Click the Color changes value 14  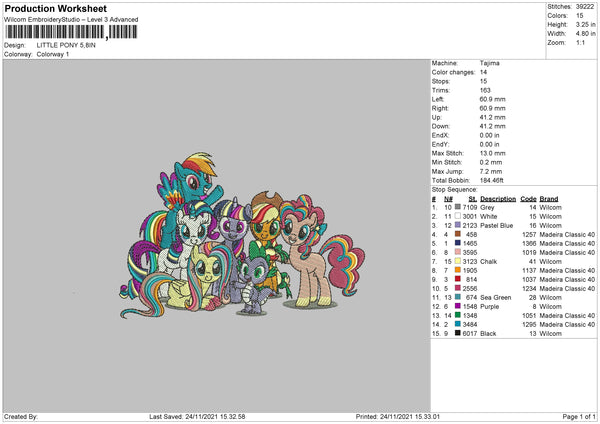[x=483, y=72]
